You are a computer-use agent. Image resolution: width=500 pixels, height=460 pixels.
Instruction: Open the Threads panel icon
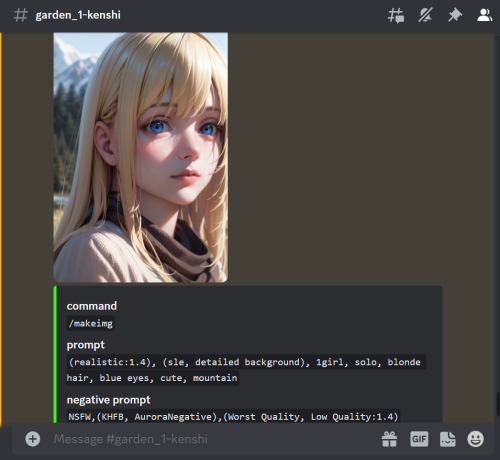point(396,15)
